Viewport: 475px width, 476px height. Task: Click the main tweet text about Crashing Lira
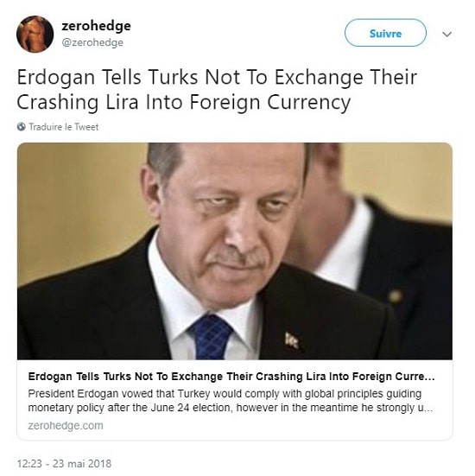(x=217, y=90)
